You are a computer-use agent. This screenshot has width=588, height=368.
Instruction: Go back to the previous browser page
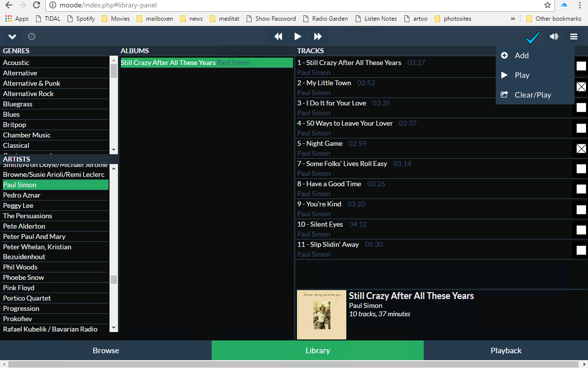click(9, 5)
